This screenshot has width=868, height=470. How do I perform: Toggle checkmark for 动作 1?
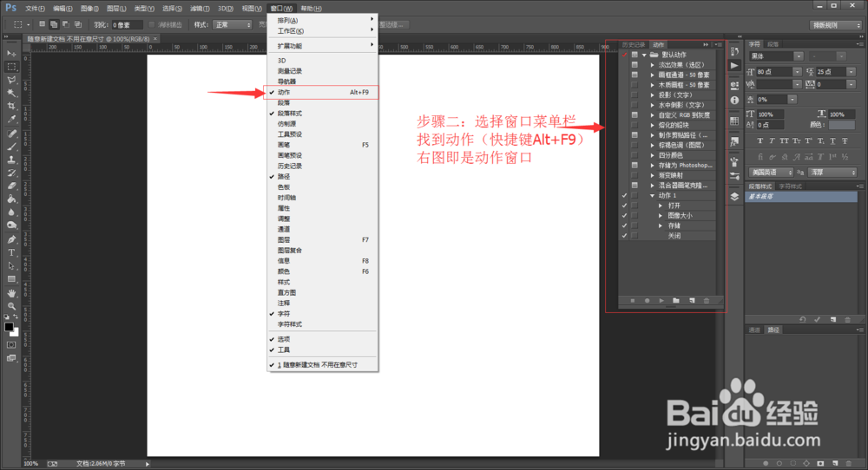coord(624,195)
